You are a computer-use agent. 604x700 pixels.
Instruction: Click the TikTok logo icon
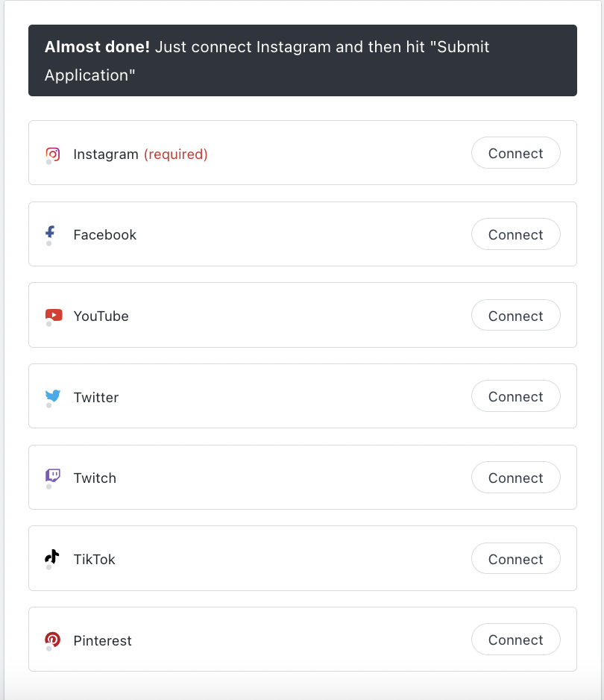(51, 557)
